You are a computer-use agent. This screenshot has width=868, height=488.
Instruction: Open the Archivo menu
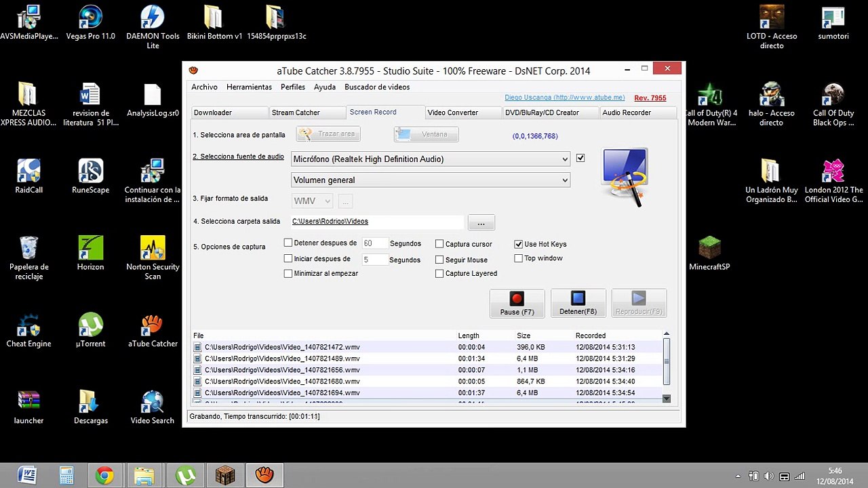[204, 87]
